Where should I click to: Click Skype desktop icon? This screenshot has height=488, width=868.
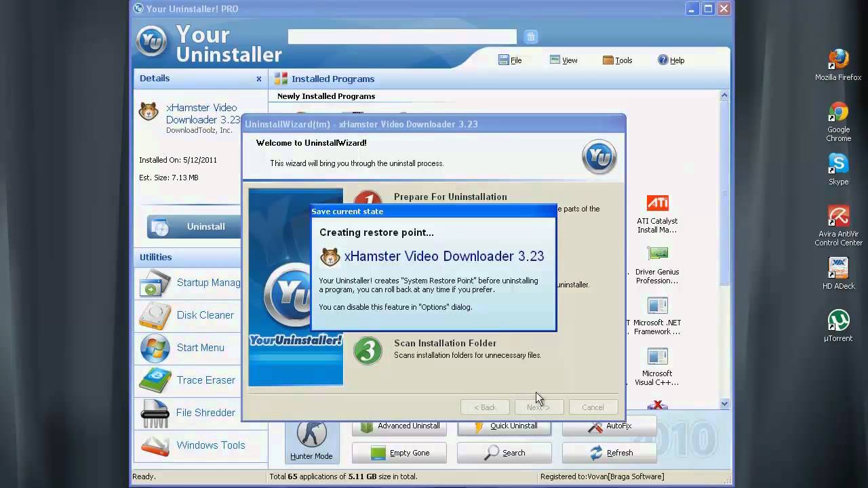[x=838, y=169]
